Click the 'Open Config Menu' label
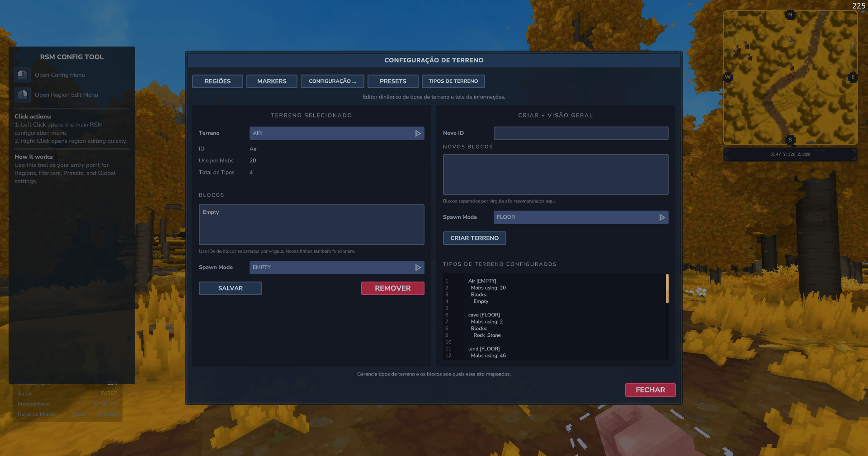This screenshot has height=456, width=868. (60, 75)
